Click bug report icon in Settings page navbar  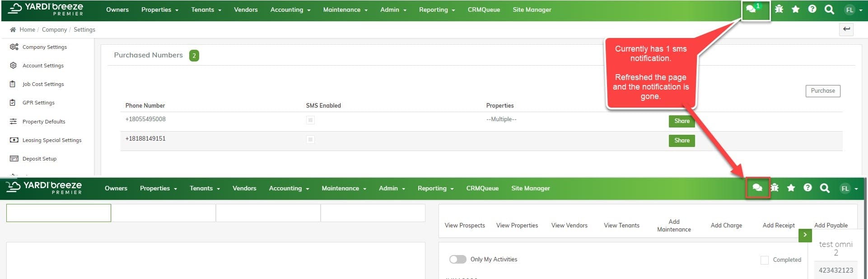point(779,9)
